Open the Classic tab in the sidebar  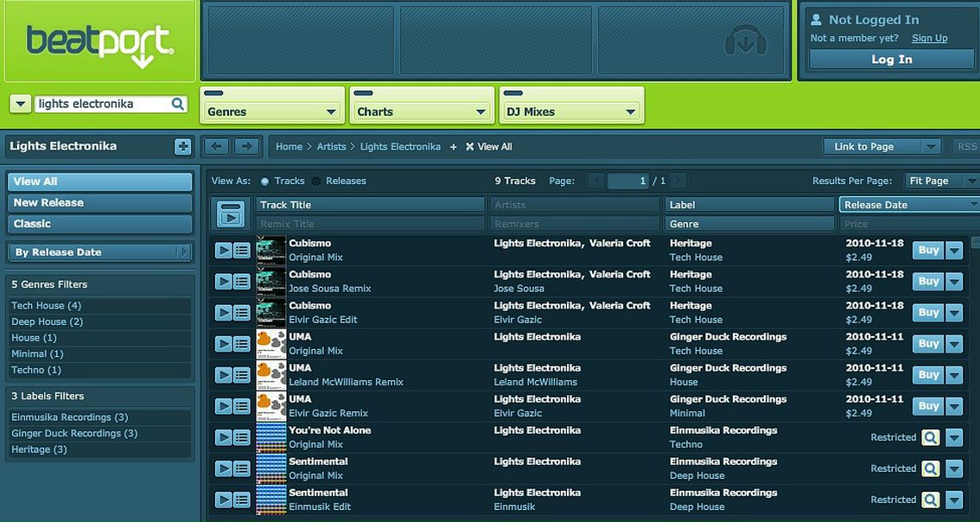pos(99,224)
